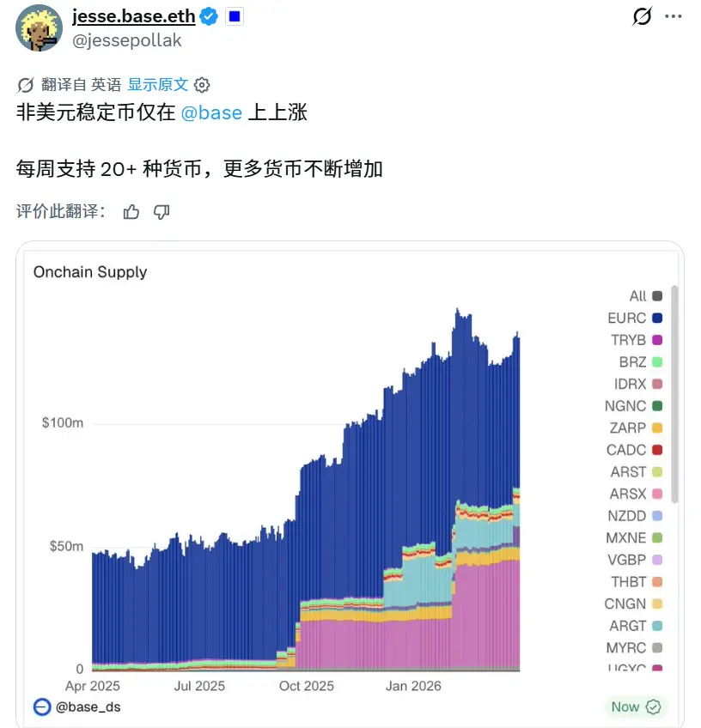The height and width of the screenshot is (728, 701).
Task: Click the Base logo circle icon
Action: (42, 707)
